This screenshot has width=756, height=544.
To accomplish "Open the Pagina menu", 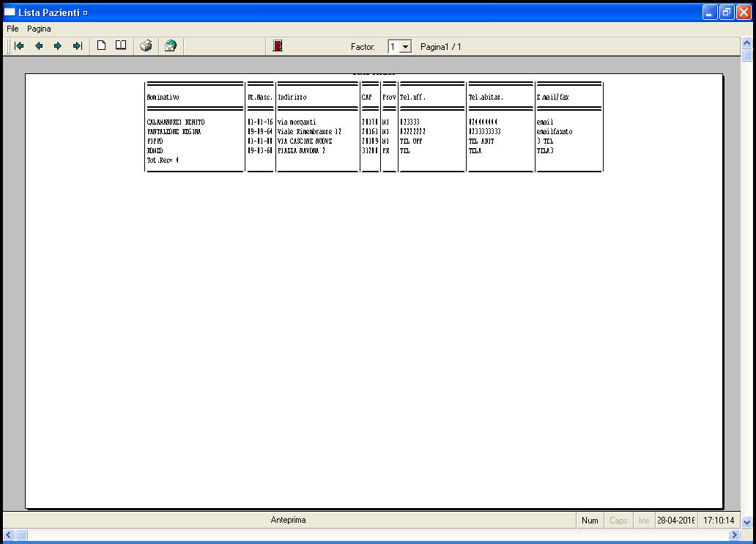I will 39,29.
